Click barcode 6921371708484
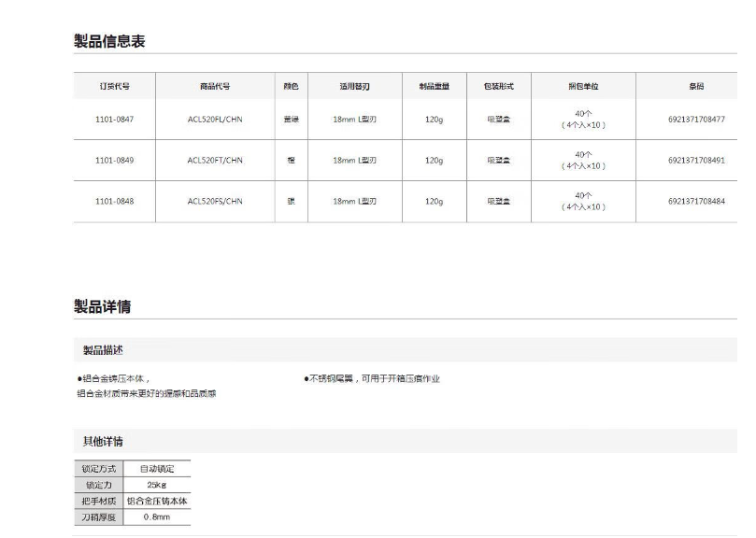 (x=696, y=201)
